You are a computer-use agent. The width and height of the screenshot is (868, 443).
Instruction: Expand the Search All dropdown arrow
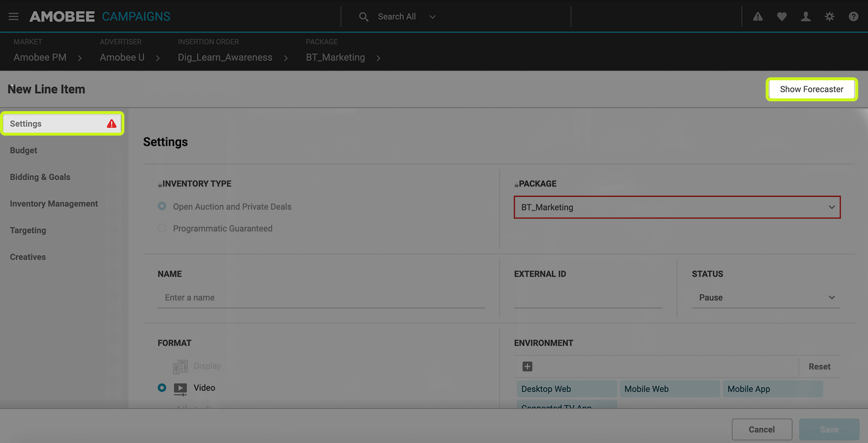(432, 17)
